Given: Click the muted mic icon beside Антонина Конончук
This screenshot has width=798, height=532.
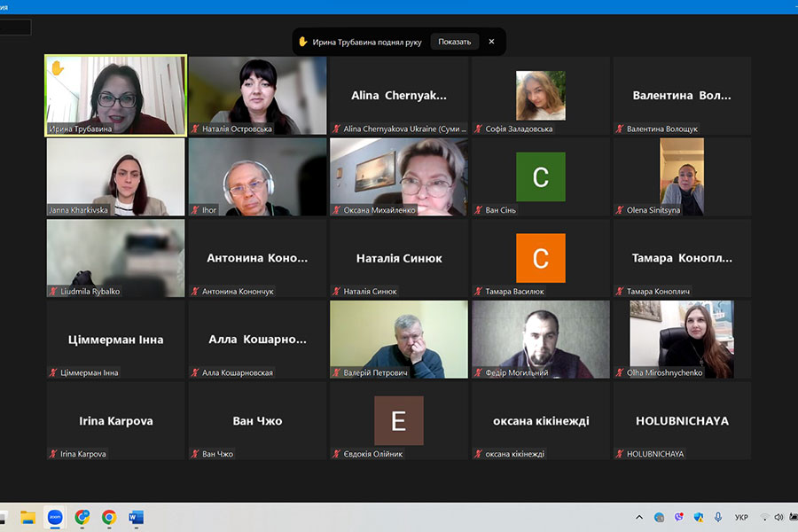Looking at the screenshot, I should tap(195, 291).
